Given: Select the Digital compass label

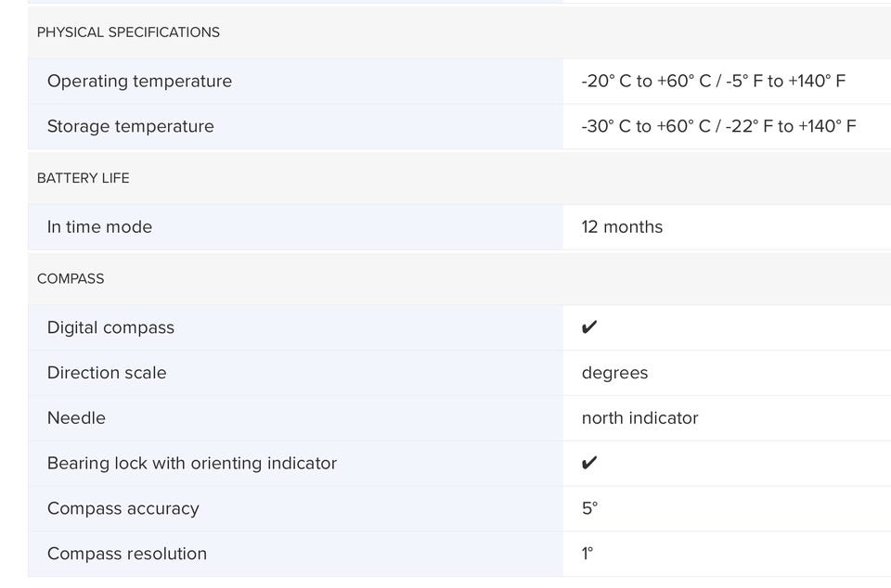Looking at the screenshot, I should tap(110, 327).
